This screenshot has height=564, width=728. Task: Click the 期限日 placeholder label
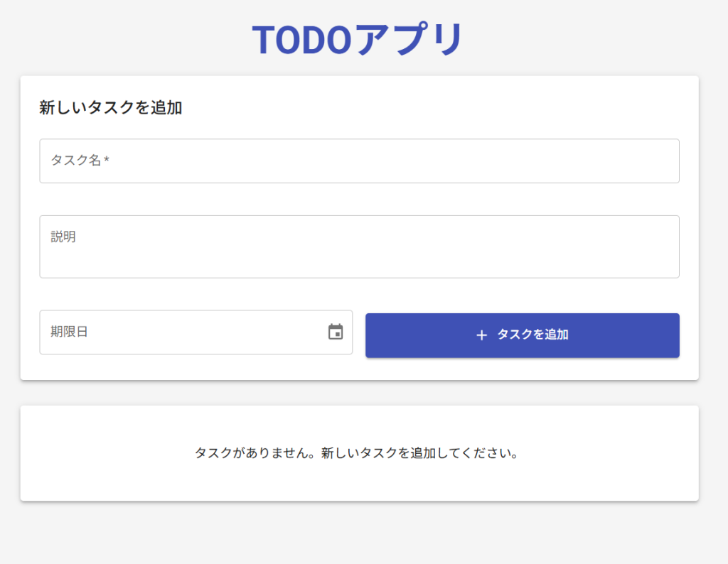tap(69, 332)
